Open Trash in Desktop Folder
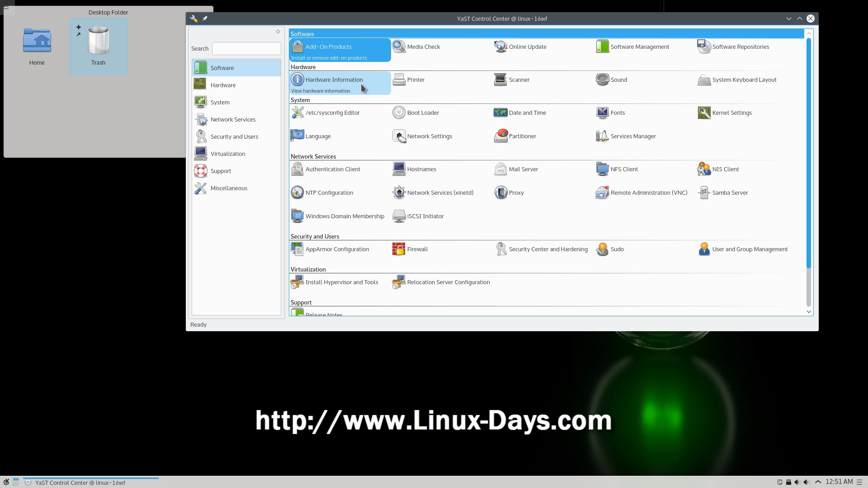 (x=98, y=47)
